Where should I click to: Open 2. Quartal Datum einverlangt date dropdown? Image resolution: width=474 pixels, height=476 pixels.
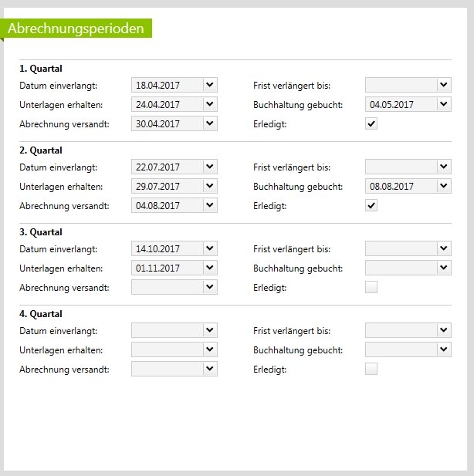[x=211, y=166]
